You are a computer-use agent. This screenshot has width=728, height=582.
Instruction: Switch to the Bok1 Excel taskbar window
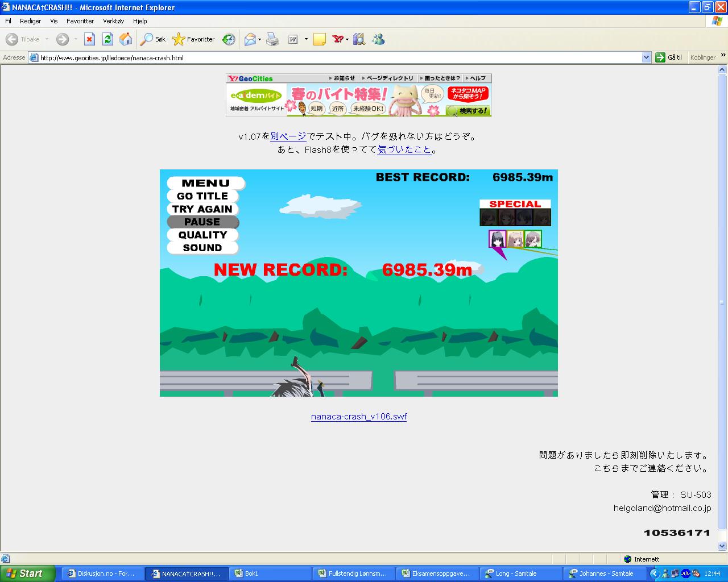tap(270, 573)
